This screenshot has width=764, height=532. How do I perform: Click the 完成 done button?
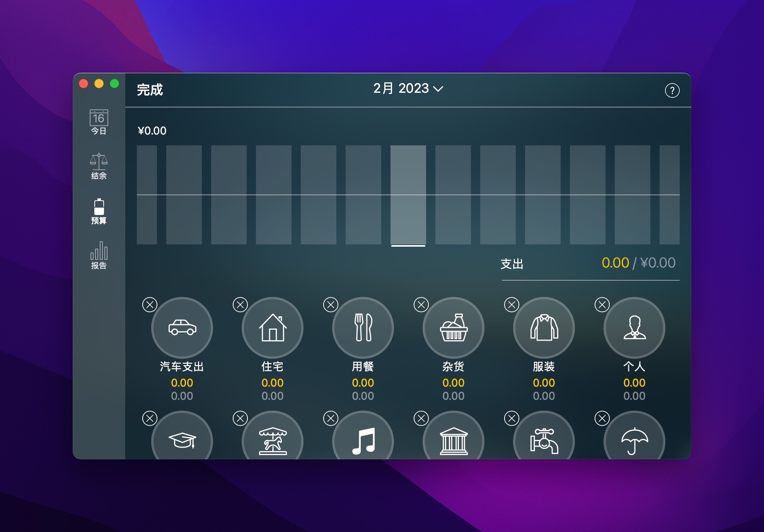tap(150, 90)
